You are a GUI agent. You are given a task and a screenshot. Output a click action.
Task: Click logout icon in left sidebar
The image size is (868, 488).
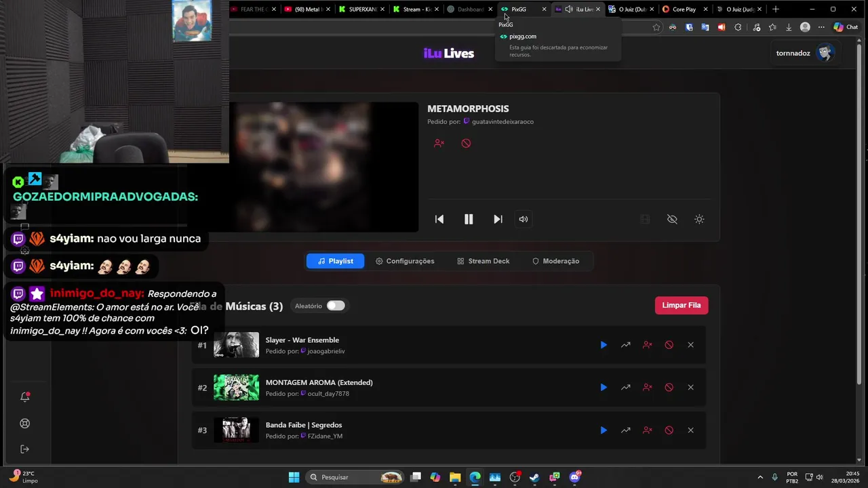(x=25, y=449)
